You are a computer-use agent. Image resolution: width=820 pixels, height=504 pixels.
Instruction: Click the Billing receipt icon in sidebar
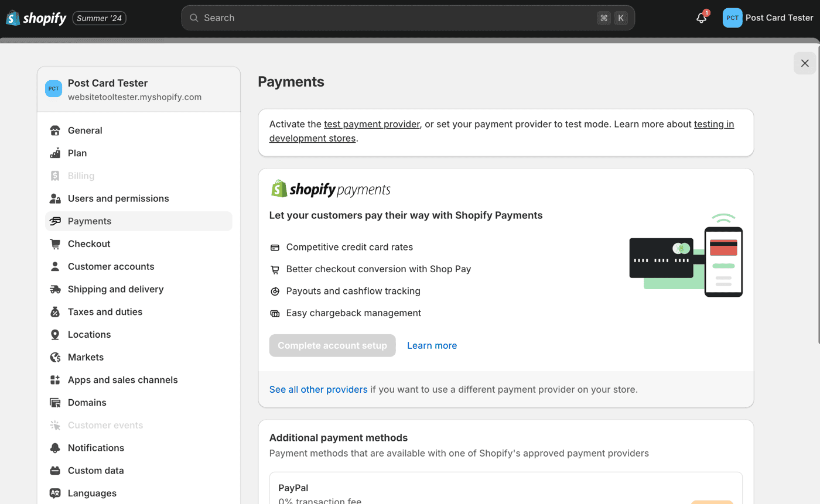(55, 176)
